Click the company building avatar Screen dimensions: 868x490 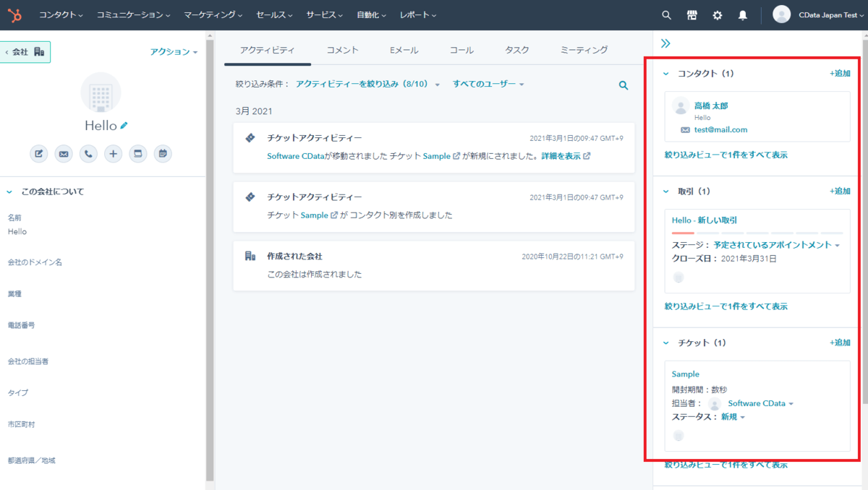101,92
